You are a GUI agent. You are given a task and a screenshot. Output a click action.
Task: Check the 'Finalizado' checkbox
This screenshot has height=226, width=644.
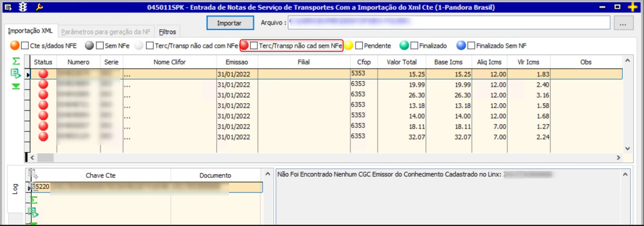[414, 46]
